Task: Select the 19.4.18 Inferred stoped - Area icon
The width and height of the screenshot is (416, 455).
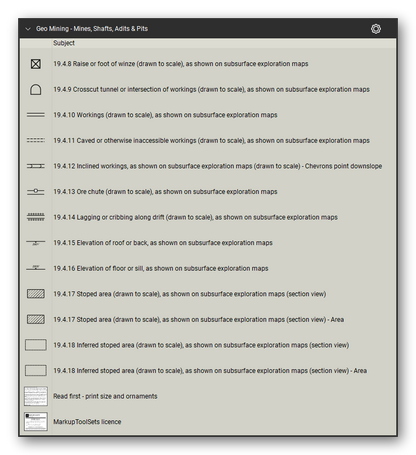Action: coord(36,370)
